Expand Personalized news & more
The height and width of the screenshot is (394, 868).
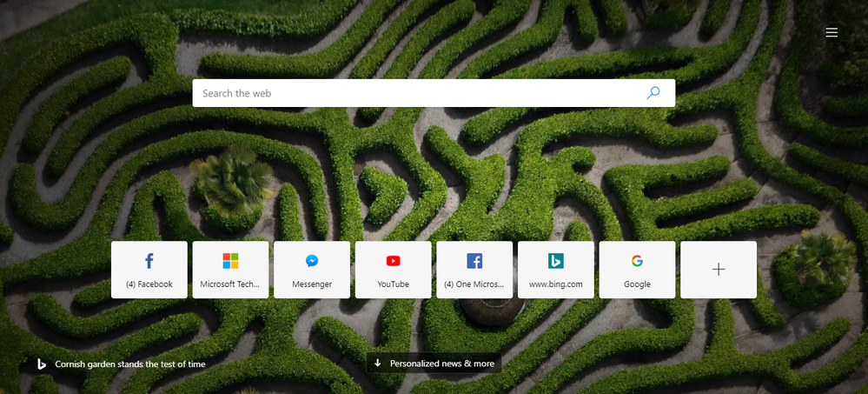tap(434, 364)
